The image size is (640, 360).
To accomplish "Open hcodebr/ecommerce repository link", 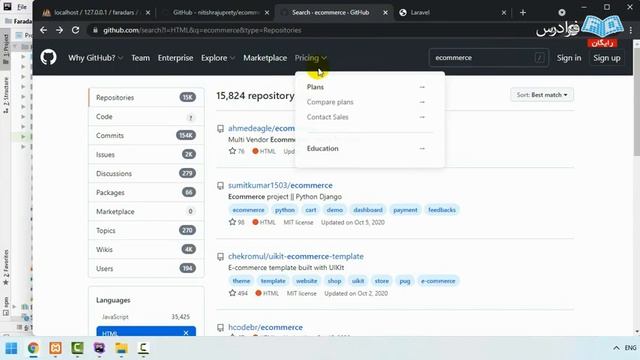I will [265, 327].
